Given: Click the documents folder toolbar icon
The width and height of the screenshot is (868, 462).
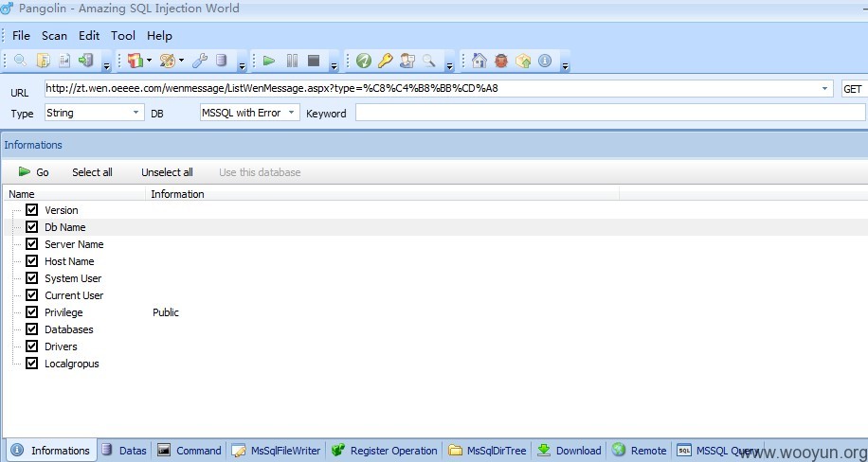Looking at the screenshot, I should [43, 61].
